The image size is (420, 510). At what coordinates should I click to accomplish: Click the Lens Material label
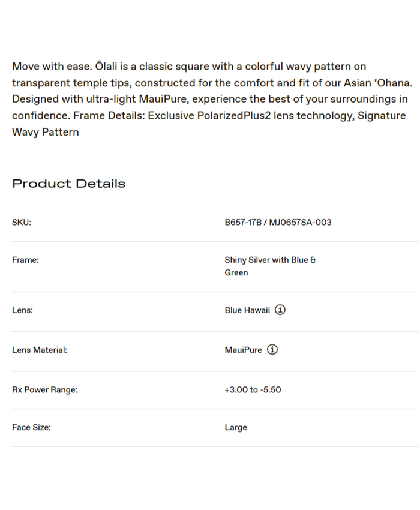tap(40, 350)
